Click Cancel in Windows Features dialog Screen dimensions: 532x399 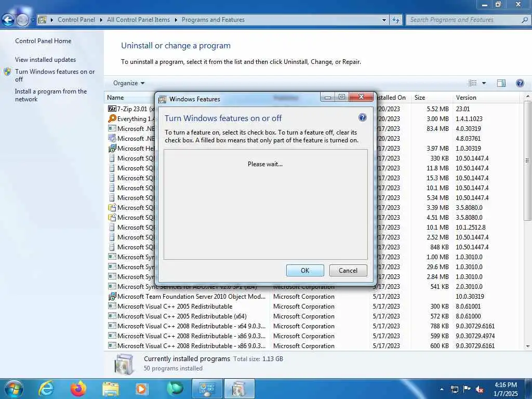click(x=348, y=270)
